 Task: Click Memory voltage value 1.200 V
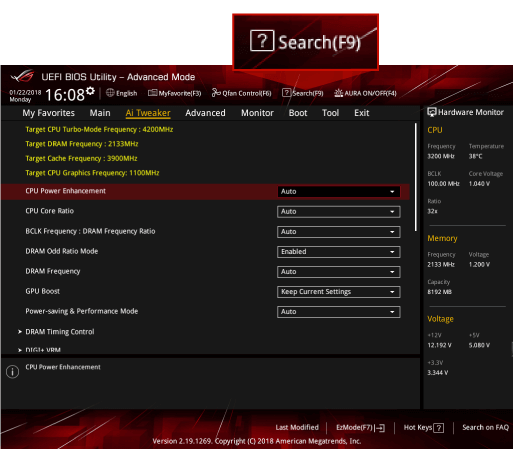click(479, 264)
